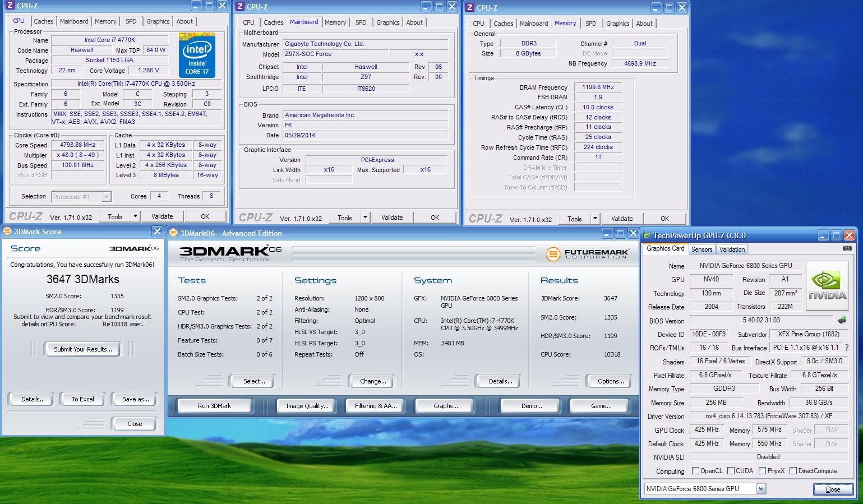Image resolution: width=863 pixels, height=504 pixels.
Task: Expand Tools dropdown arrow in CPU-Z CPU window
Action: point(135,216)
